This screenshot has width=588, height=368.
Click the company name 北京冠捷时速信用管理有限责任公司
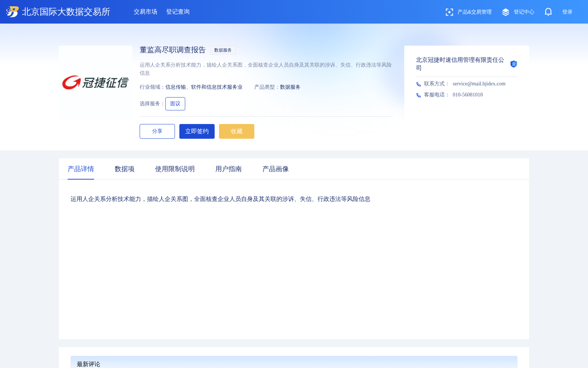click(x=460, y=64)
